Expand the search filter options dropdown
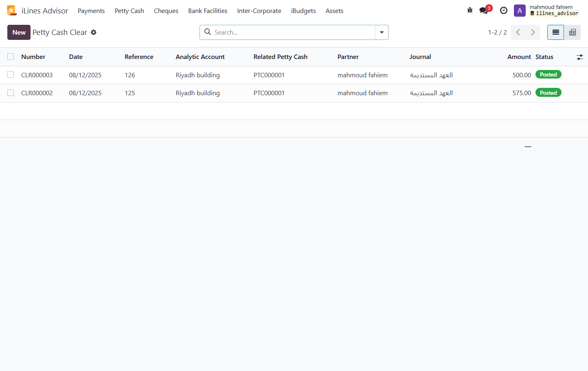 (x=382, y=32)
